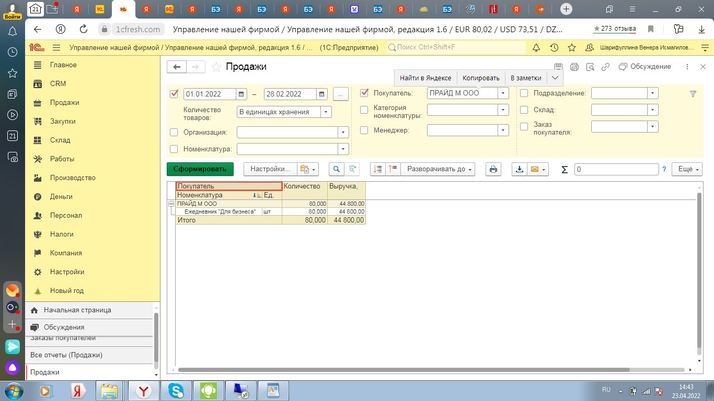Screen dimensions: 714x401
Task: Click the sum sigma icon
Action: [x=564, y=170]
